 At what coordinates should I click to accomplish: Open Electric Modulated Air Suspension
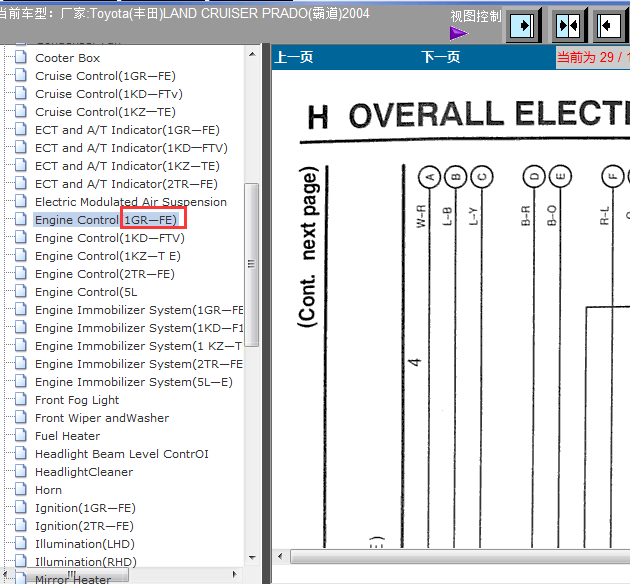coord(131,202)
